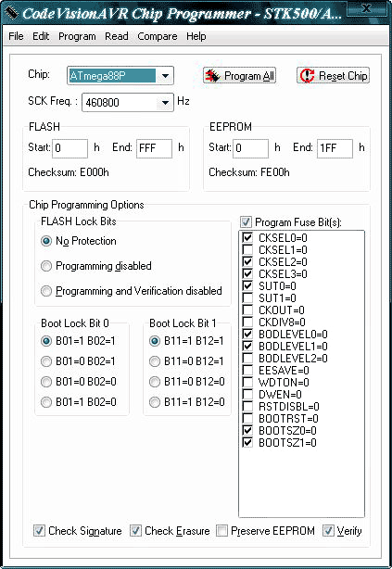Check the EESAVE=0 fuse bit
The image size is (392, 569).
247,370
